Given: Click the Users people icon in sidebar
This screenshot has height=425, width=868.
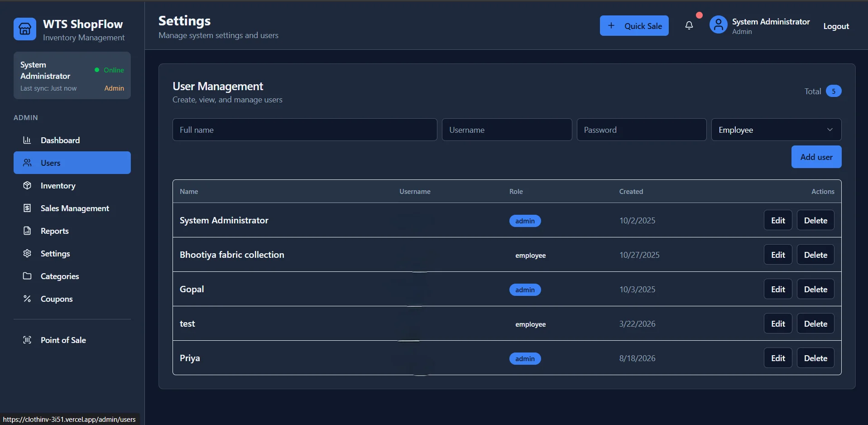Looking at the screenshot, I should click(27, 163).
